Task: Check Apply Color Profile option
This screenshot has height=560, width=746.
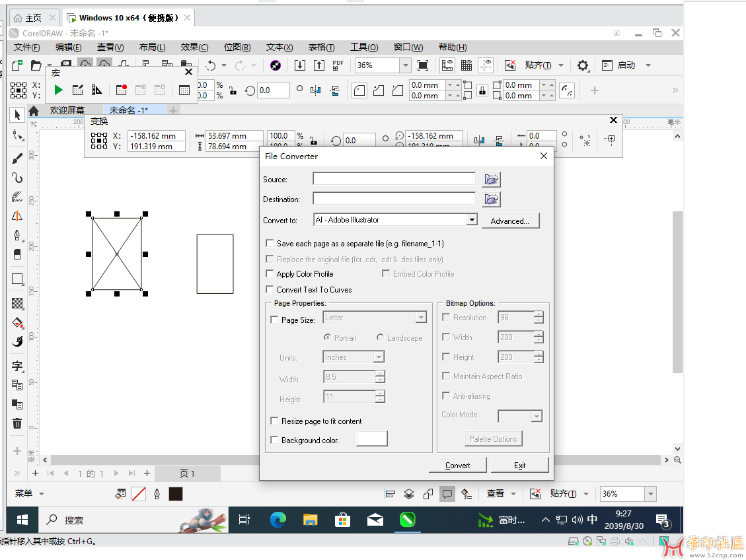Action: pyautogui.click(x=270, y=274)
